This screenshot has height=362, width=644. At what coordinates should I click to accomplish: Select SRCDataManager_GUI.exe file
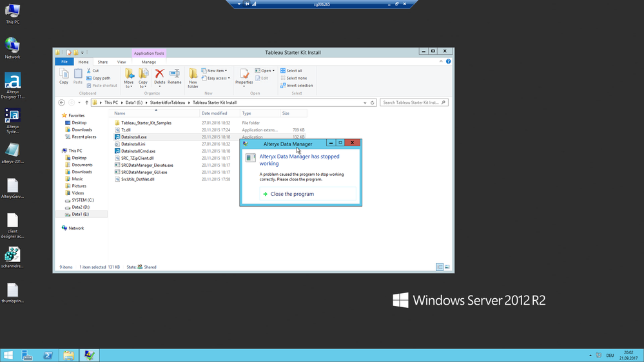(144, 173)
